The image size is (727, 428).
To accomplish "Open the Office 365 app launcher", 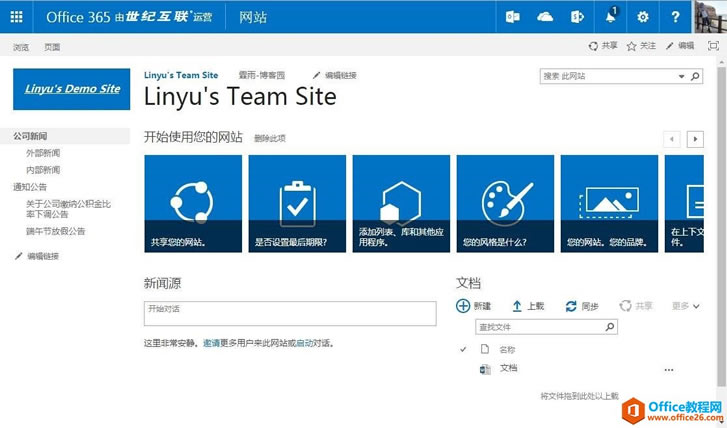I will pos(16,17).
